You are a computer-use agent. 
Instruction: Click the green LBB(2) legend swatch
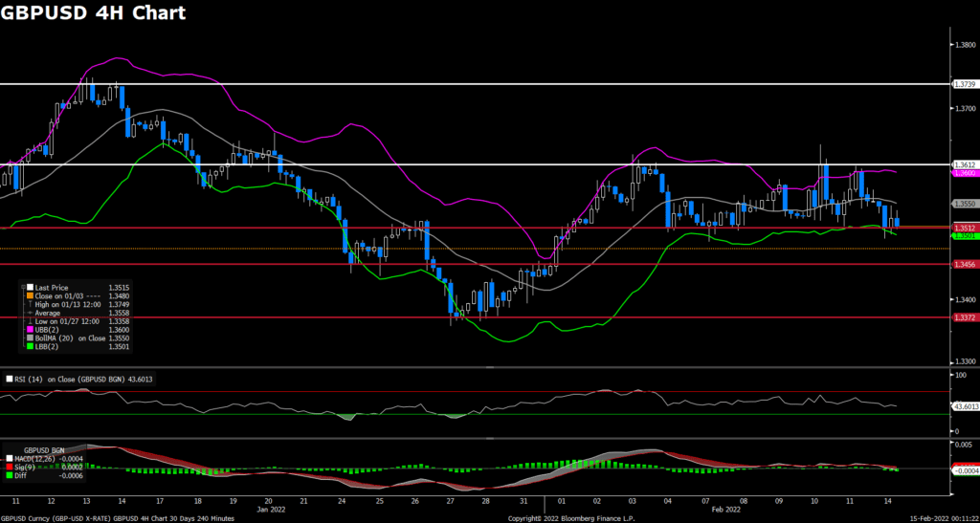[31, 346]
